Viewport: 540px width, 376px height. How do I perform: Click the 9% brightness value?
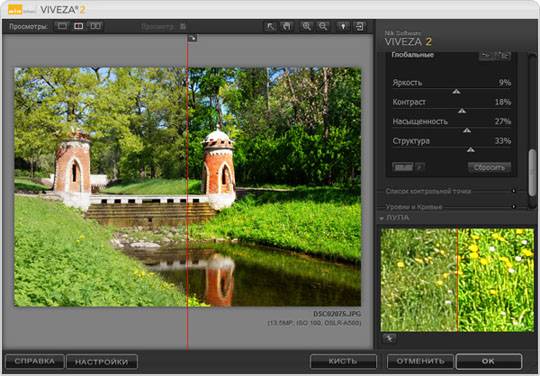(505, 83)
